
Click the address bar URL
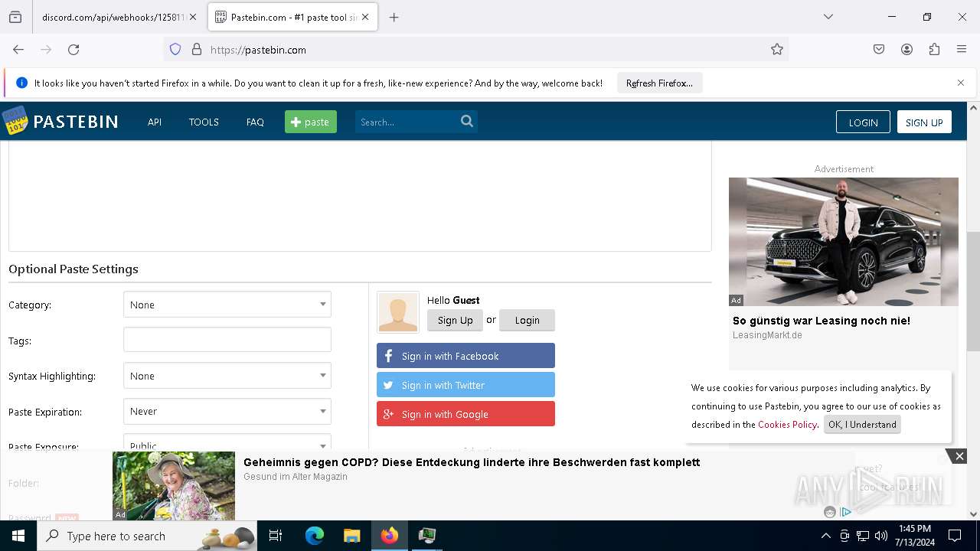pos(258,50)
